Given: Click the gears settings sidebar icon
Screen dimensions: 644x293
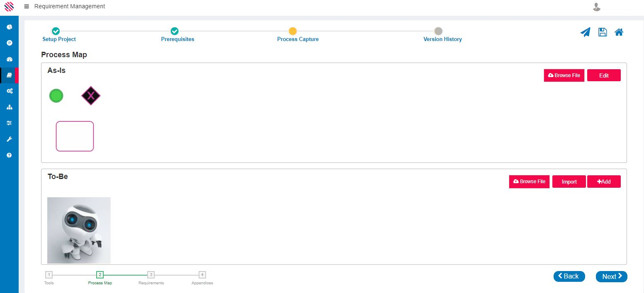Looking at the screenshot, I should pyautogui.click(x=10, y=91).
